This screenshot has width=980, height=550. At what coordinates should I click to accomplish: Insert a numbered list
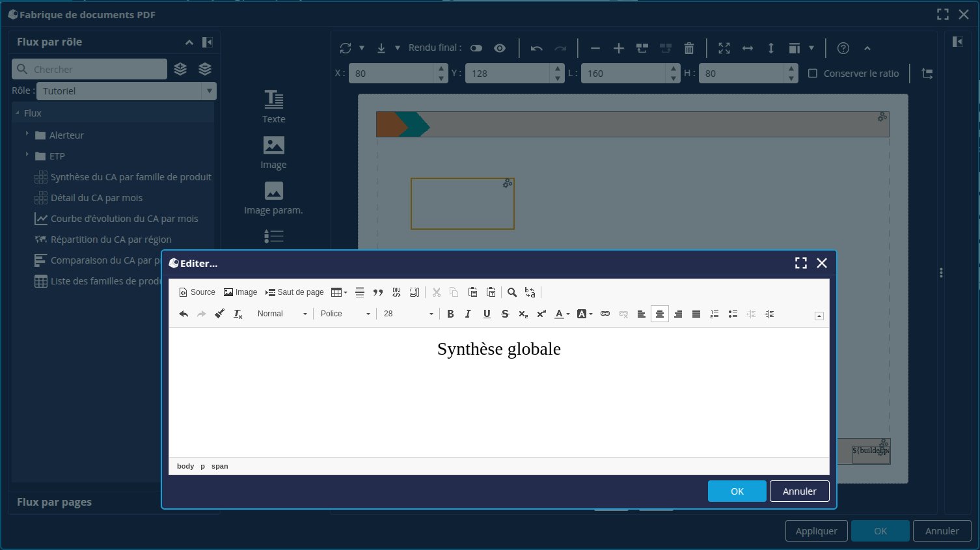(x=715, y=314)
